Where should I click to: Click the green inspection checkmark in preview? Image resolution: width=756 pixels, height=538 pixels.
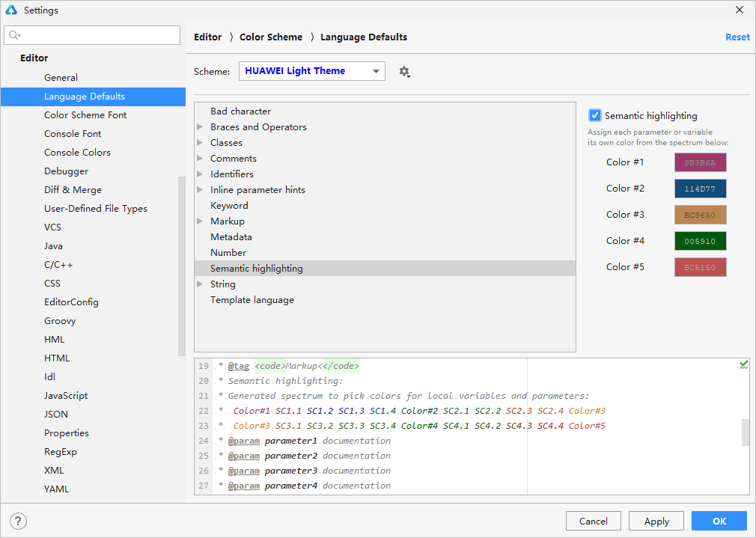click(x=743, y=365)
